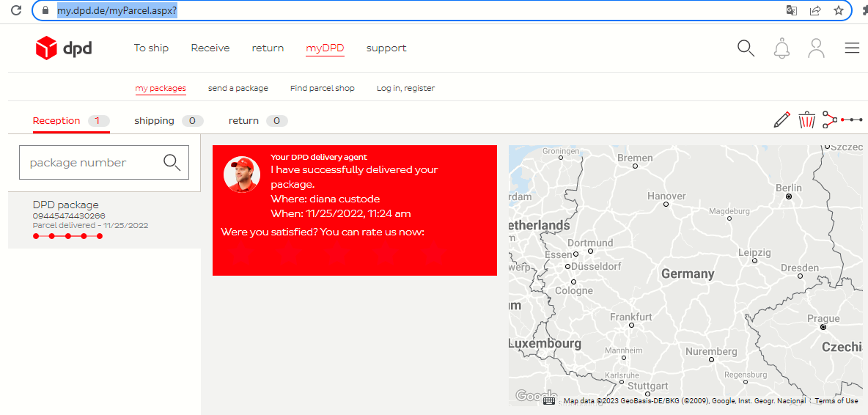Image resolution: width=868 pixels, height=415 pixels.
Task: Click the package number search icon
Action: coord(172,163)
